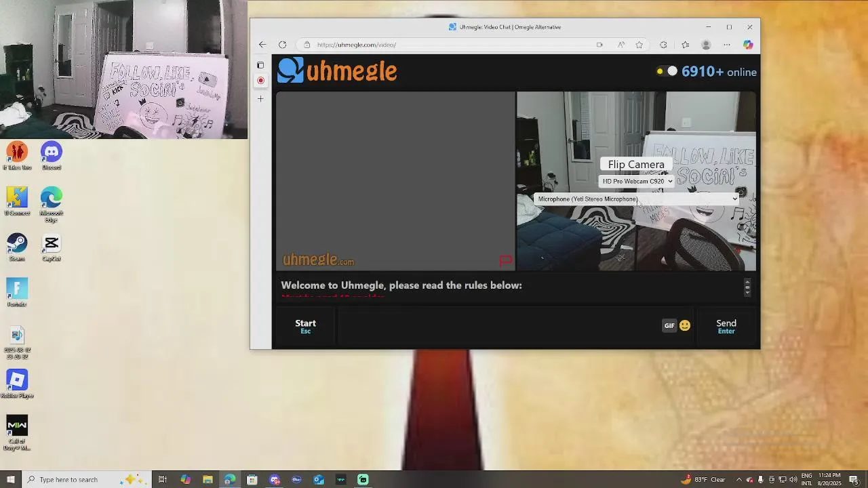Open the GIF picker

coord(669,326)
